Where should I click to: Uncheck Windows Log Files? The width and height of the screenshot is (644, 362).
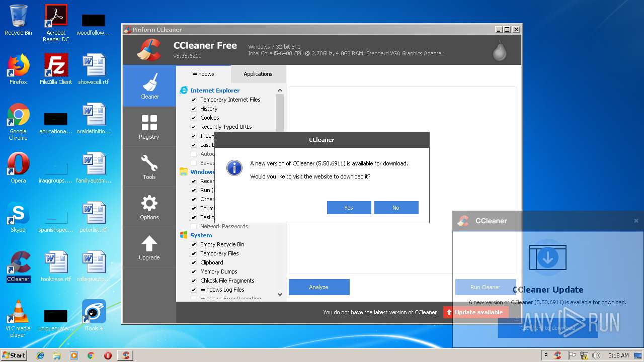click(194, 290)
